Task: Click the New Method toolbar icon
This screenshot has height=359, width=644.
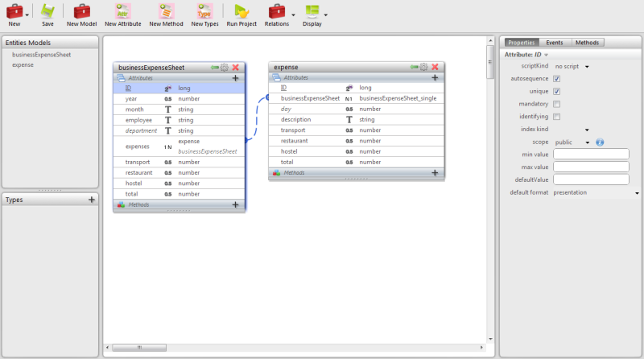Action: coord(166,11)
